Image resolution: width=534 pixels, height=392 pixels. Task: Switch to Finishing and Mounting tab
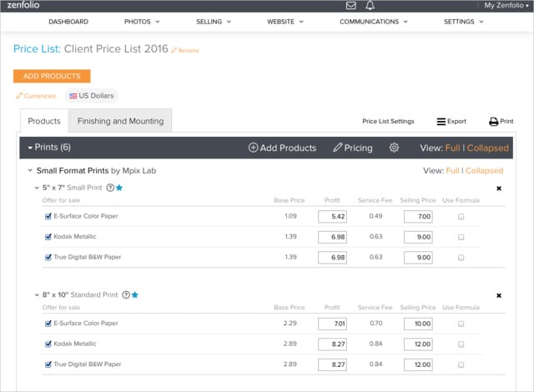(120, 121)
